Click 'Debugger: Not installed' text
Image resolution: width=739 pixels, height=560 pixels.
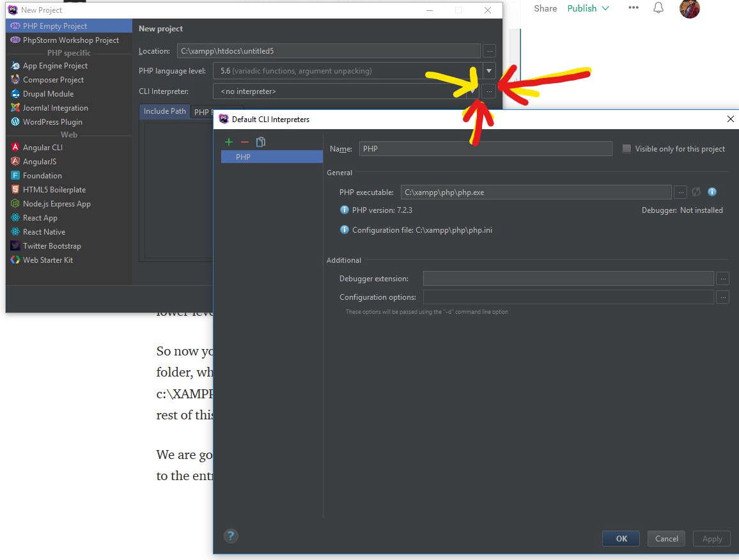click(682, 210)
